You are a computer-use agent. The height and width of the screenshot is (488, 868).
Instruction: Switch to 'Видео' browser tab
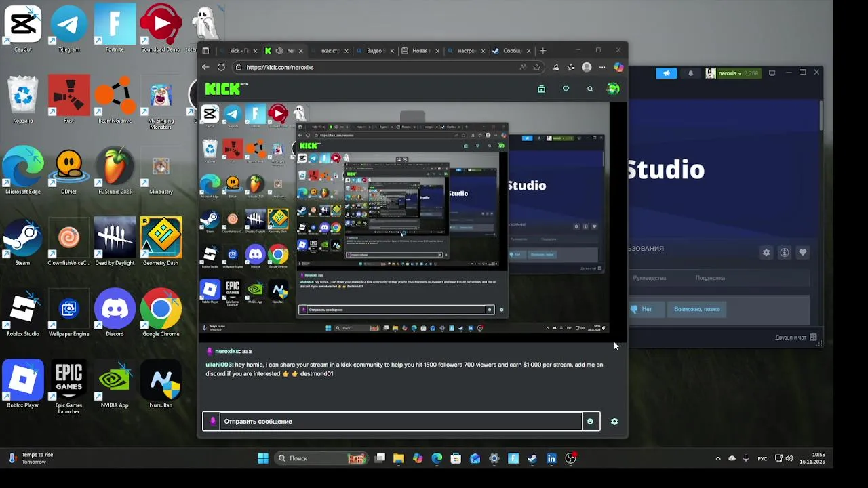[x=375, y=51]
